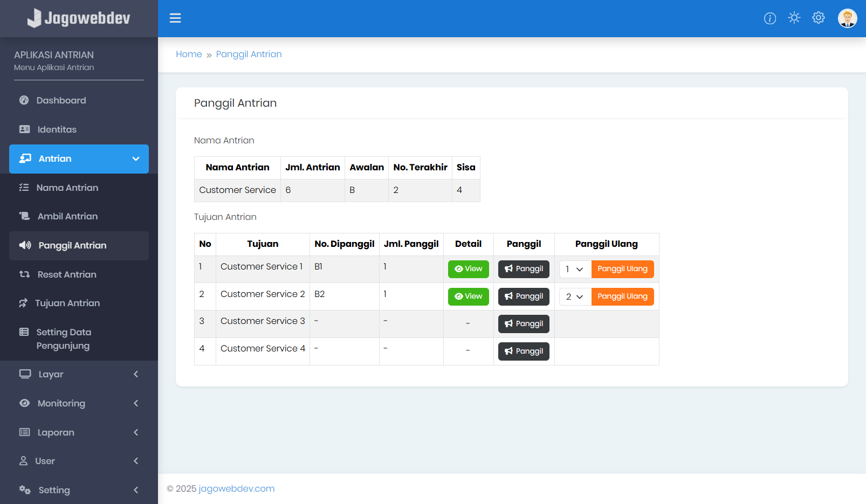The width and height of the screenshot is (866, 504).
Task: Click the Panggil Ulang column header
Action: 607,244
